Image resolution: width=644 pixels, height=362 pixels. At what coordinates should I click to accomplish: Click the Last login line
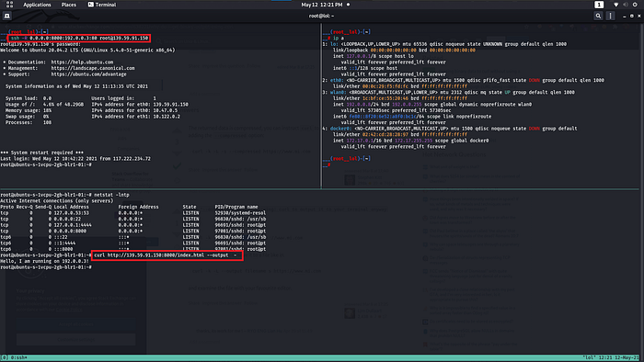75,159
